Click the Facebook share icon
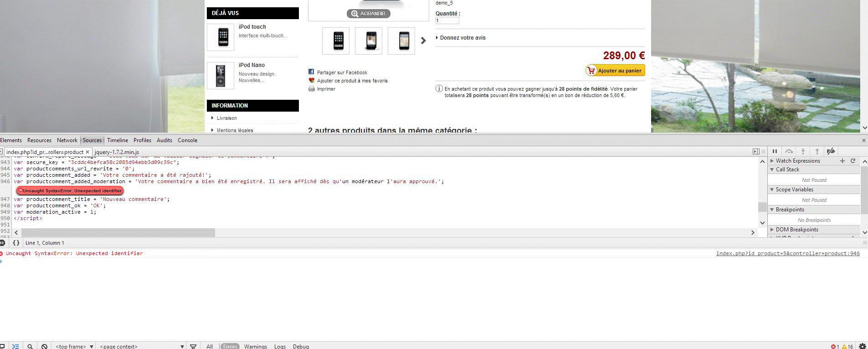The width and height of the screenshot is (868, 349). (311, 72)
